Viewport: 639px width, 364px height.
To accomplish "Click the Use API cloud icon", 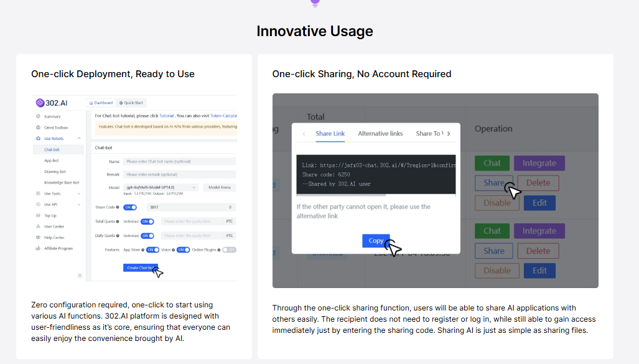I will [39, 205].
